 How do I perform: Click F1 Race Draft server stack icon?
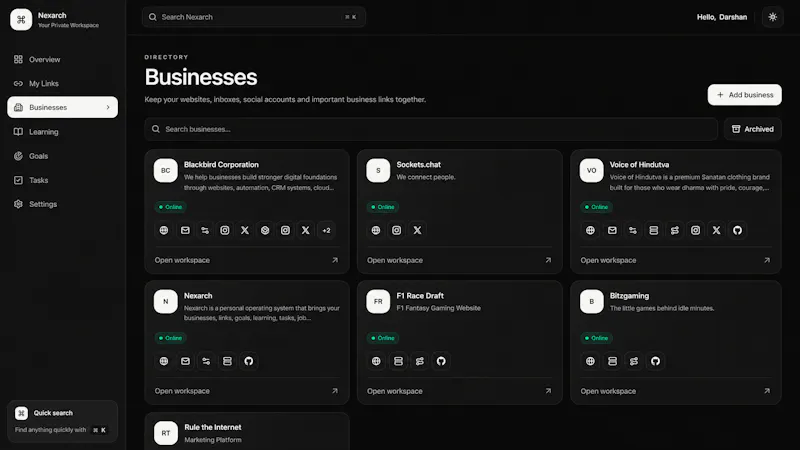(398, 361)
